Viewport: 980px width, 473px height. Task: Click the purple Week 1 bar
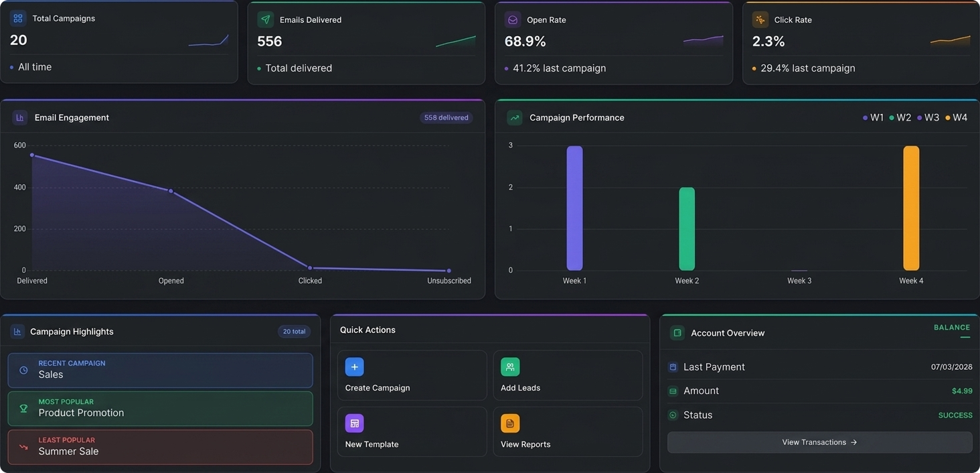coord(574,208)
